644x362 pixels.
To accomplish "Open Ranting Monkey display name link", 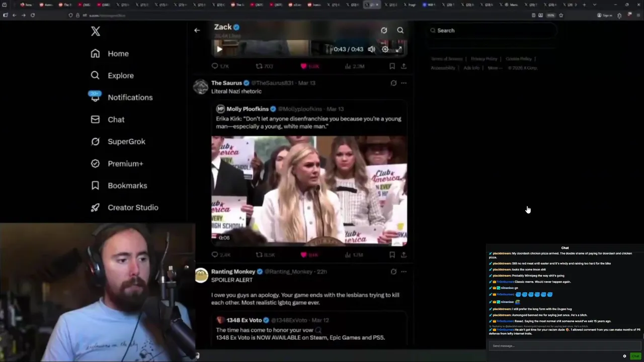I will click(x=233, y=271).
